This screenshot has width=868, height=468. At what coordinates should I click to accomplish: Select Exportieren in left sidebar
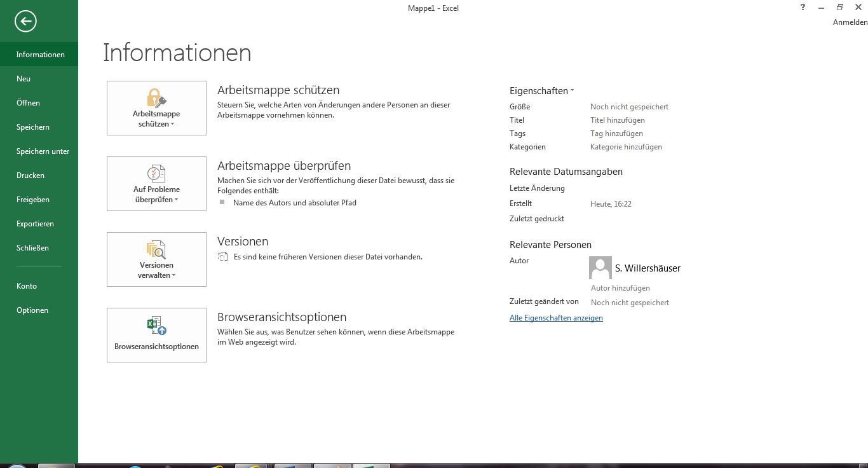pos(35,224)
